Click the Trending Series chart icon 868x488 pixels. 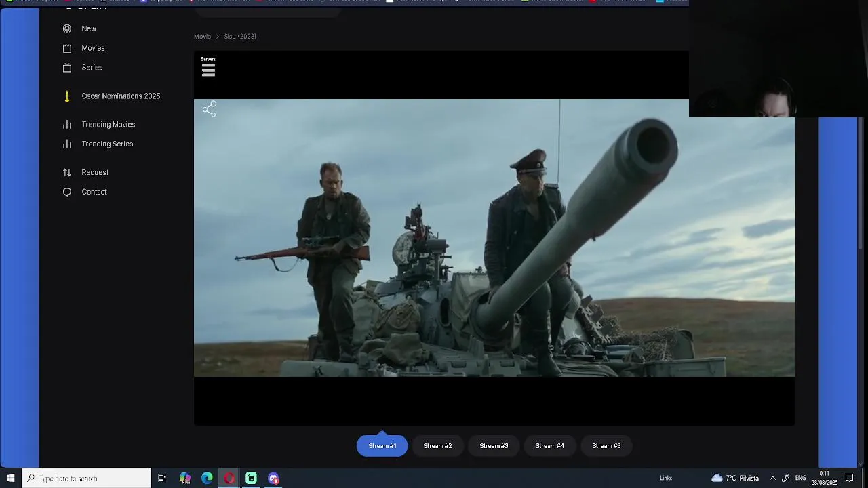click(67, 144)
